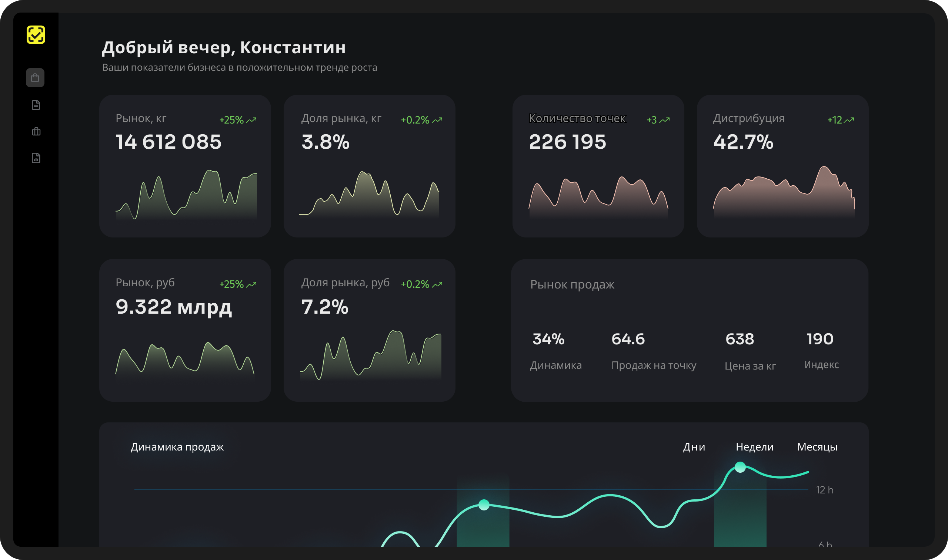Open the document page sidebar icon

click(36, 105)
